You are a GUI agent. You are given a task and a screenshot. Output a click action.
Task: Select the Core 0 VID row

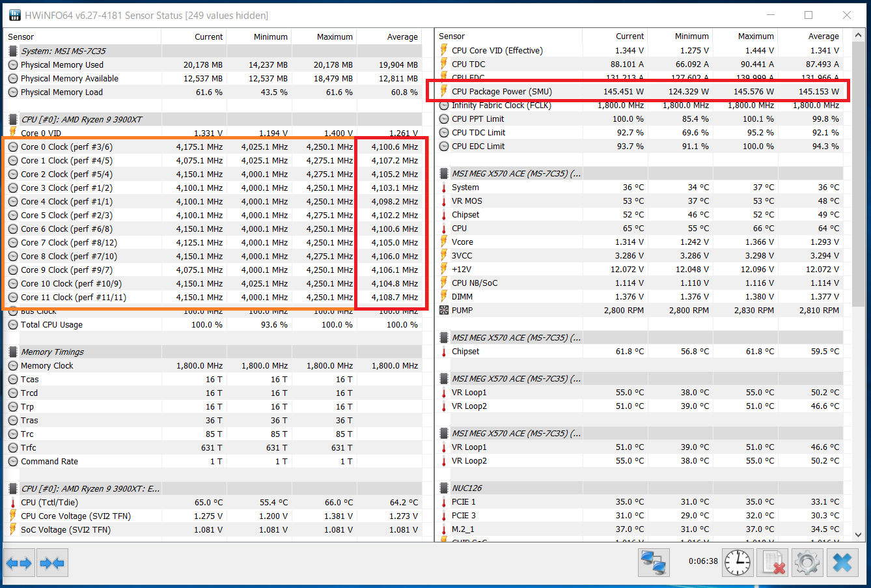point(212,133)
